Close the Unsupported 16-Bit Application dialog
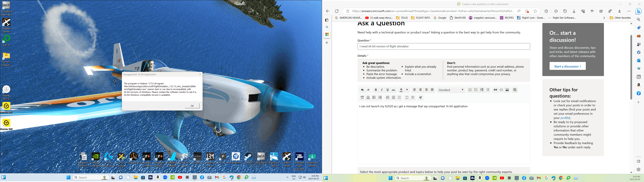 [x=200, y=74]
